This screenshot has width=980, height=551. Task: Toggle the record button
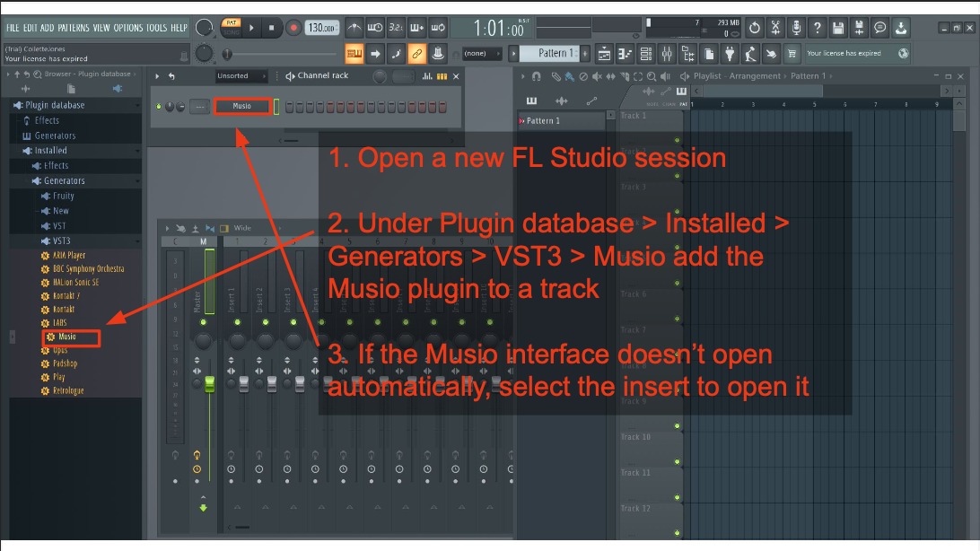293,28
